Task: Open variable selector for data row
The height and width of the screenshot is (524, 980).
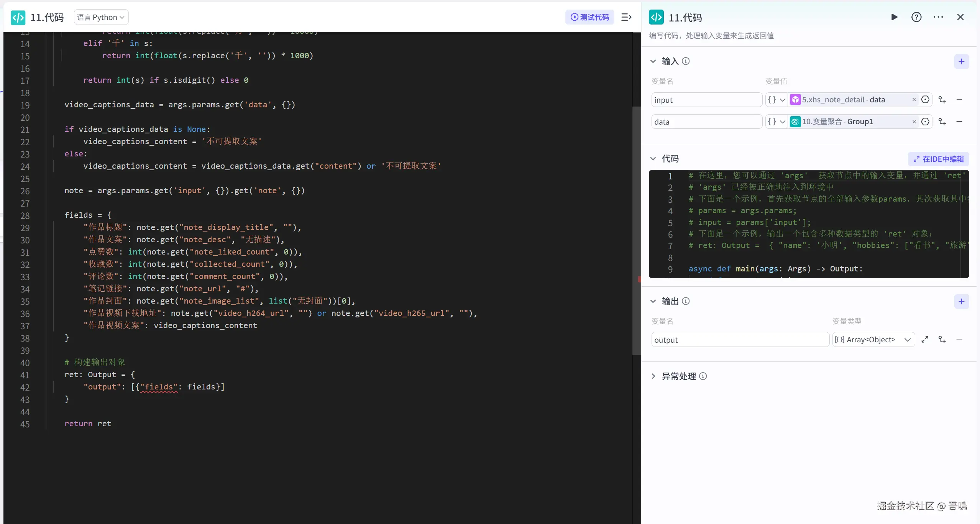Action: [925, 122]
